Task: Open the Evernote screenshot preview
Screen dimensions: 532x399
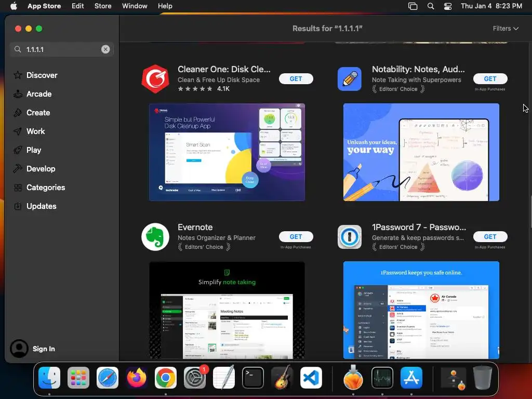Action: (227, 310)
